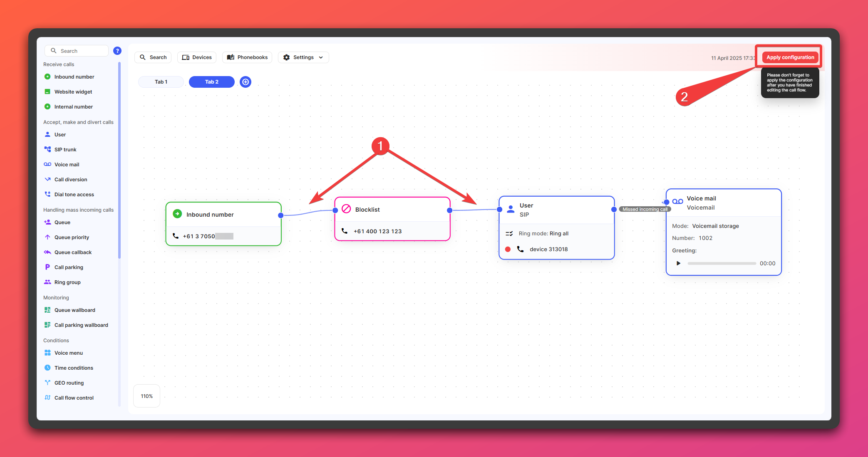This screenshot has width=868, height=457.
Task: Choose the User icon in the sidebar
Action: 47,134
